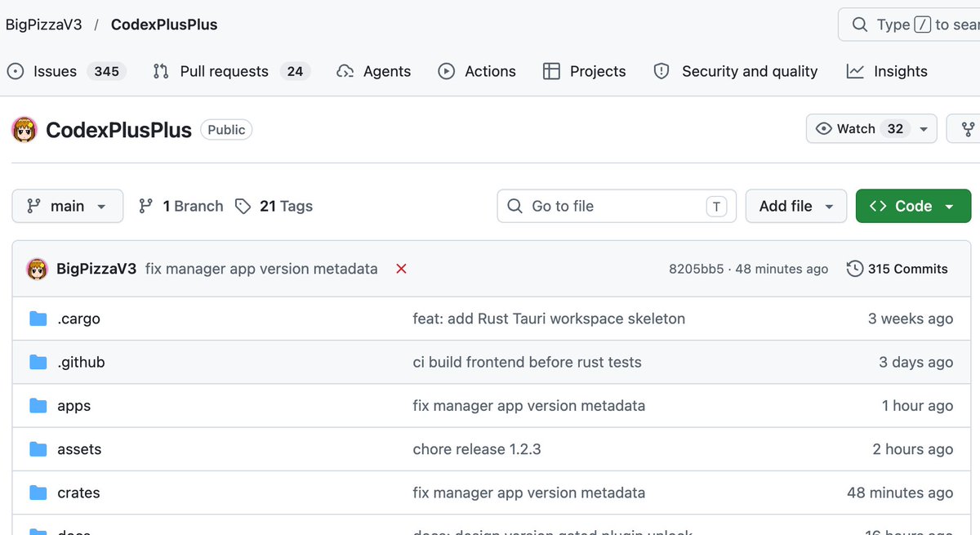This screenshot has height=535, width=980.
Task: Click the red failed check X icon
Action: pyautogui.click(x=401, y=269)
